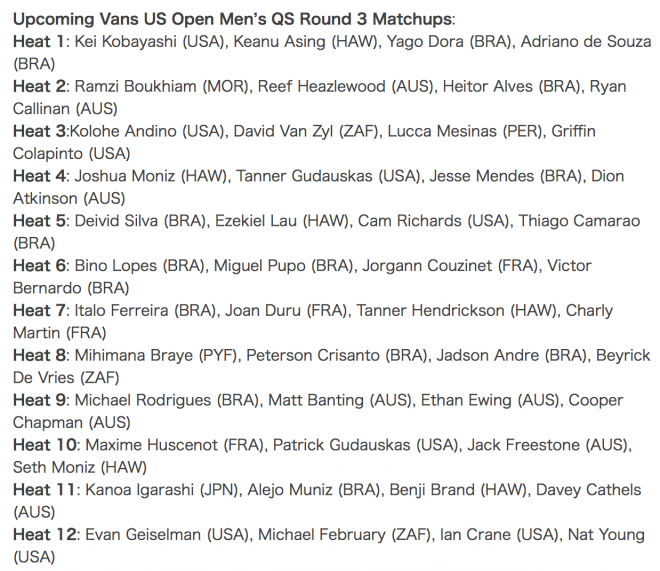
Task: Click the Heat 5 label
Action: tap(39, 221)
